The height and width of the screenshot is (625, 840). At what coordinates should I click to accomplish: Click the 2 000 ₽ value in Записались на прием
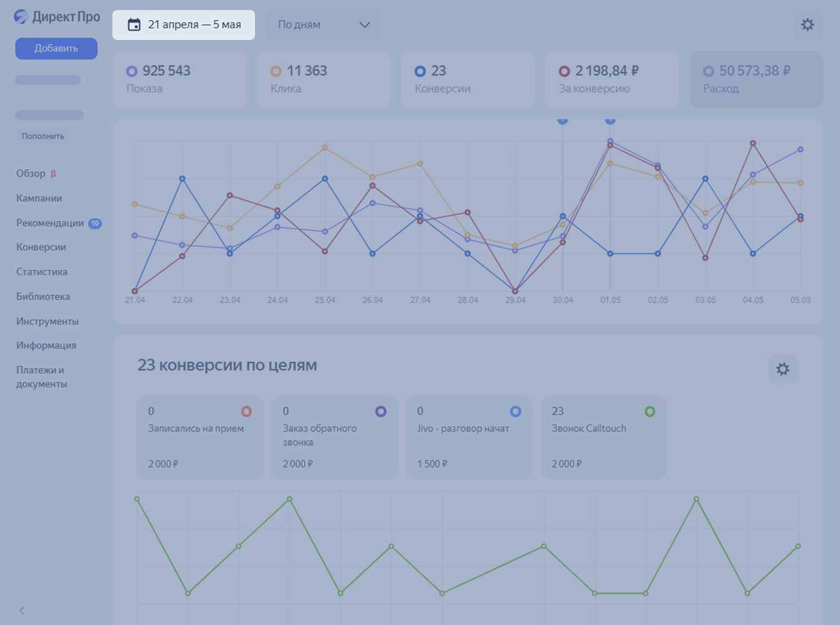pyautogui.click(x=163, y=464)
